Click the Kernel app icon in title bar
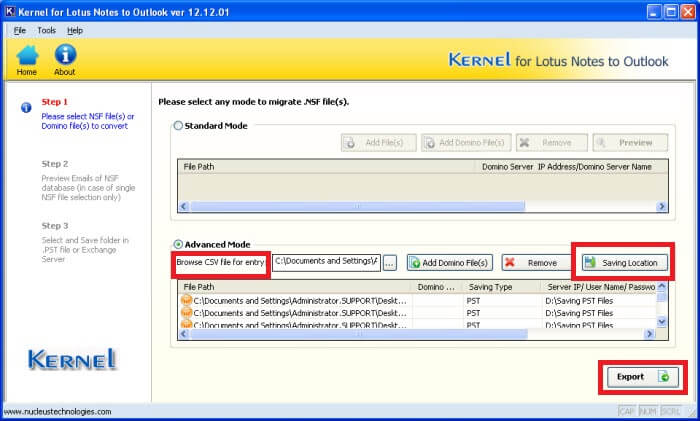 [x=10, y=11]
